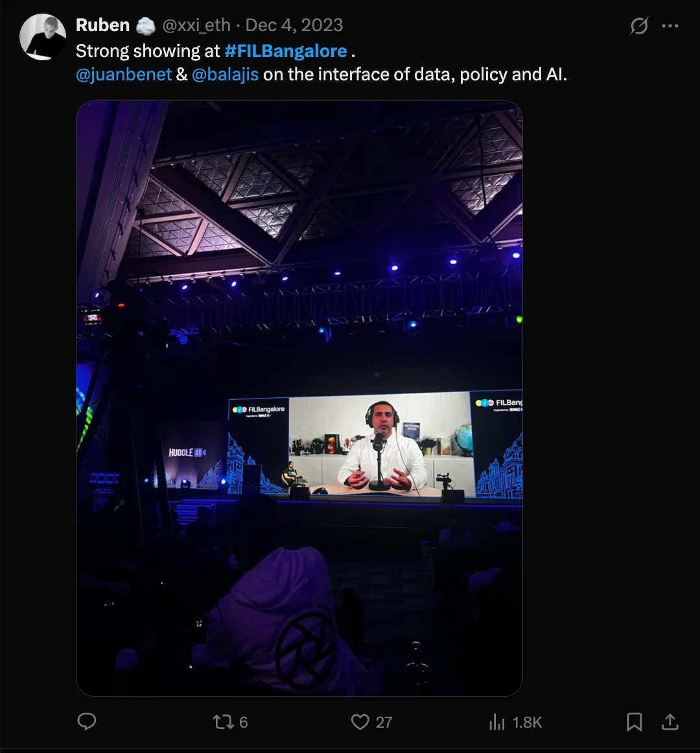Visit the @balajis mention

[225, 75]
